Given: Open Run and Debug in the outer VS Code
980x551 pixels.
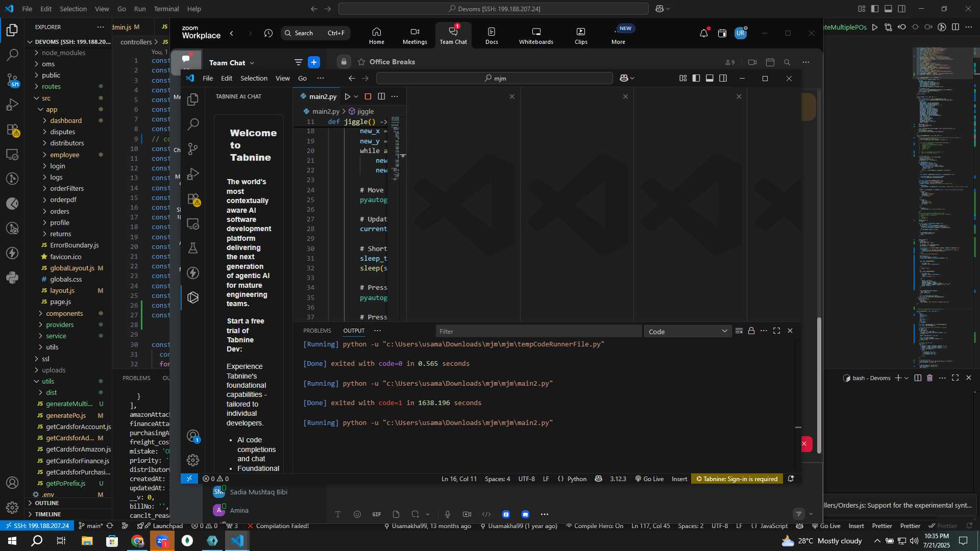Looking at the screenshot, I should [x=12, y=105].
